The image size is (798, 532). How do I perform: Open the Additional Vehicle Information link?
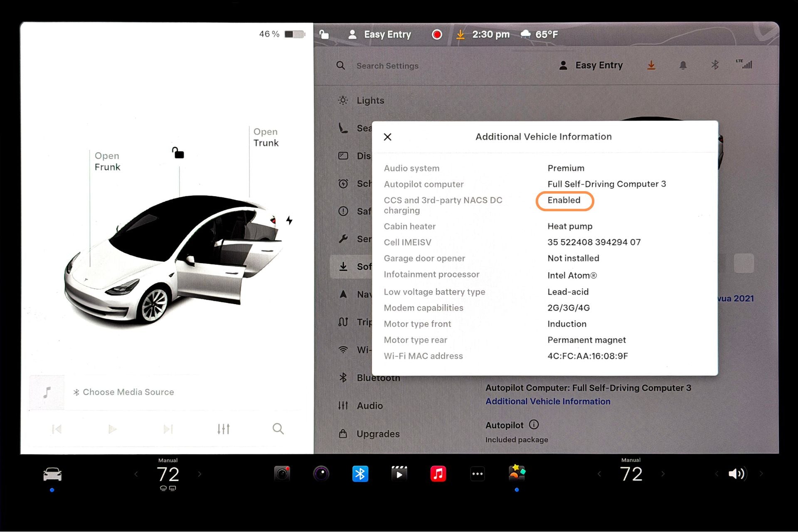[x=547, y=401]
